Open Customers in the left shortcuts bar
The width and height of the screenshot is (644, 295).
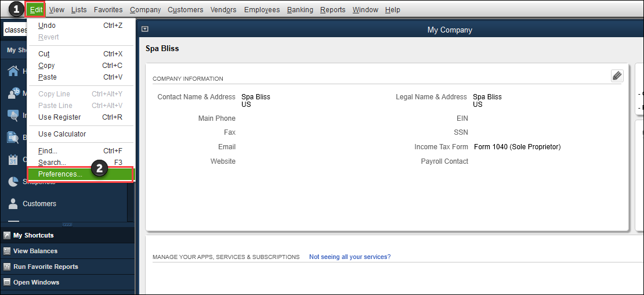(39, 203)
